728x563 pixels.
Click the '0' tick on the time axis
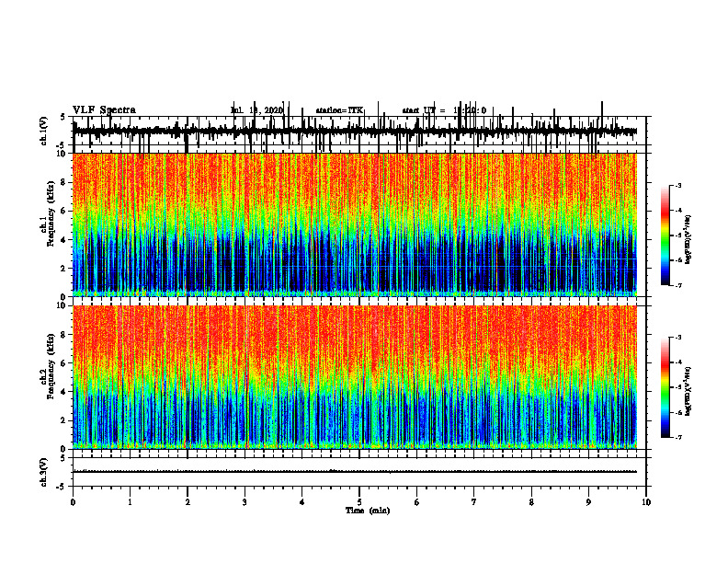(73, 502)
